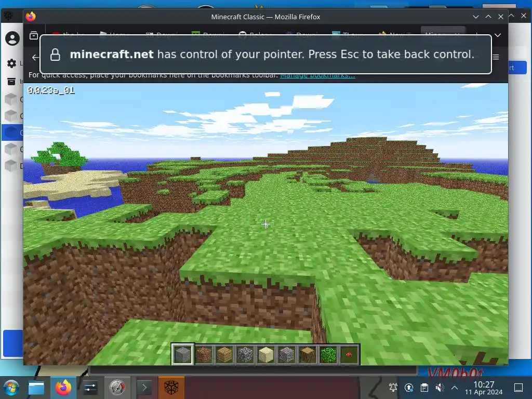Open the start menu on taskbar
Image resolution: width=532 pixels, height=399 pixels.
[11, 388]
